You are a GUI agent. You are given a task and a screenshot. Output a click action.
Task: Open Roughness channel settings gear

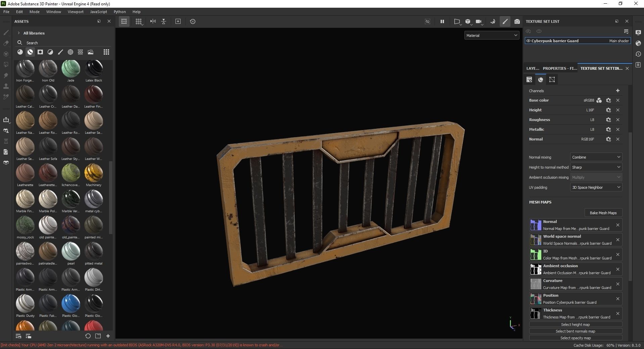[608, 120]
